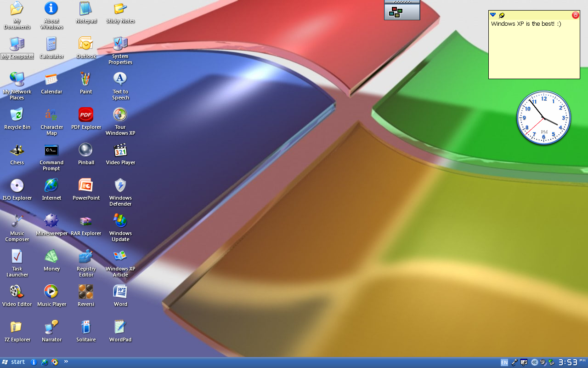Screen dimensions: 588x368
Task: Click the 3:53 PM taskbar clock
Action: point(572,362)
